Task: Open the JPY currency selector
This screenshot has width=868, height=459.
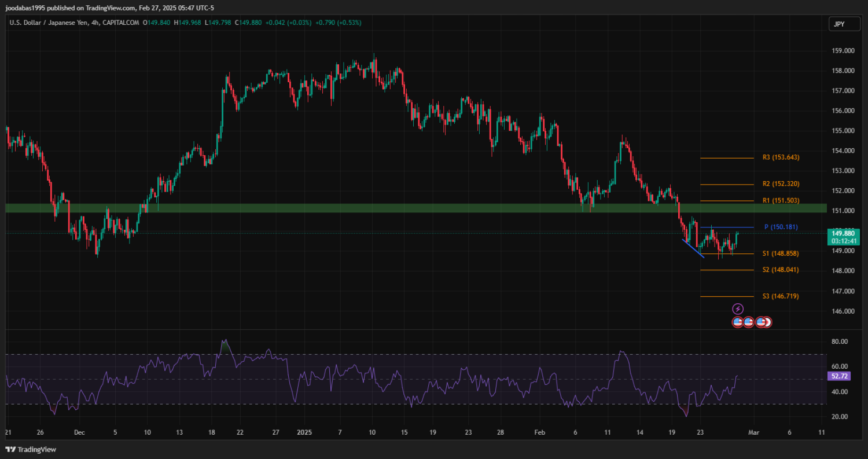Action: (x=840, y=24)
